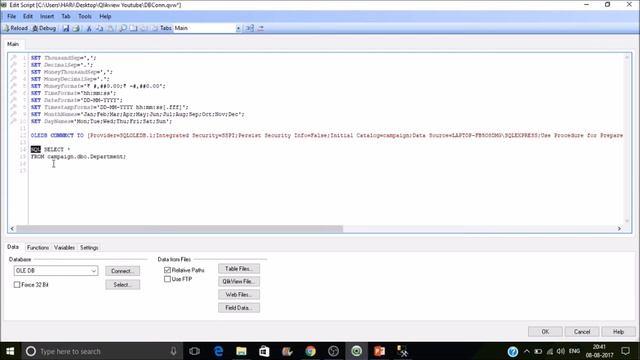Click the Help button at bottom right
The width and height of the screenshot is (640, 360).
pyautogui.click(x=618, y=332)
